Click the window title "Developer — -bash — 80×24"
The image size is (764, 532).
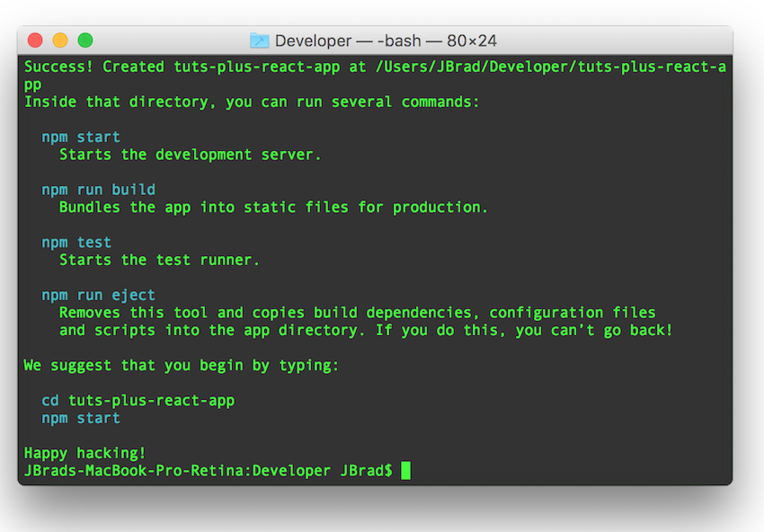click(x=386, y=41)
